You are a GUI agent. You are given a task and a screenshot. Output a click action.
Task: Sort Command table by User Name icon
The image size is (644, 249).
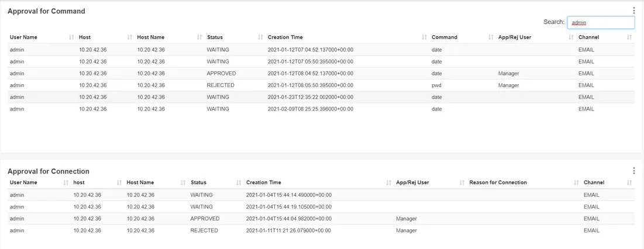[x=71, y=37]
